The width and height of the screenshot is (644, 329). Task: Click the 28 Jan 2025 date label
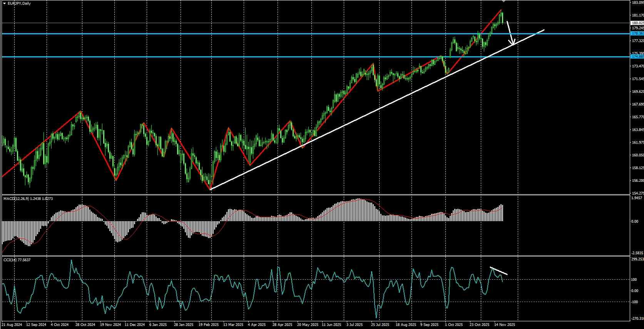click(183, 325)
